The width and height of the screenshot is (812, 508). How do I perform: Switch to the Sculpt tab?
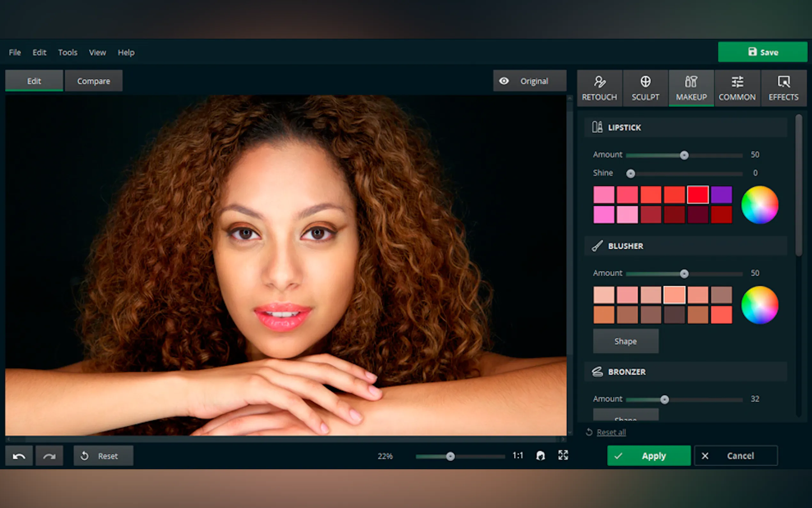pyautogui.click(x=645, y=88)
